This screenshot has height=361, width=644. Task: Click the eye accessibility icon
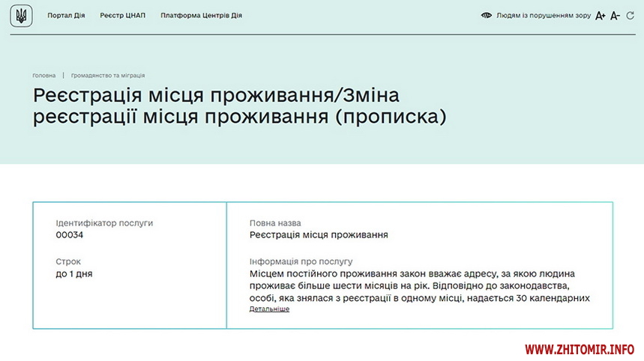[487, 16]
